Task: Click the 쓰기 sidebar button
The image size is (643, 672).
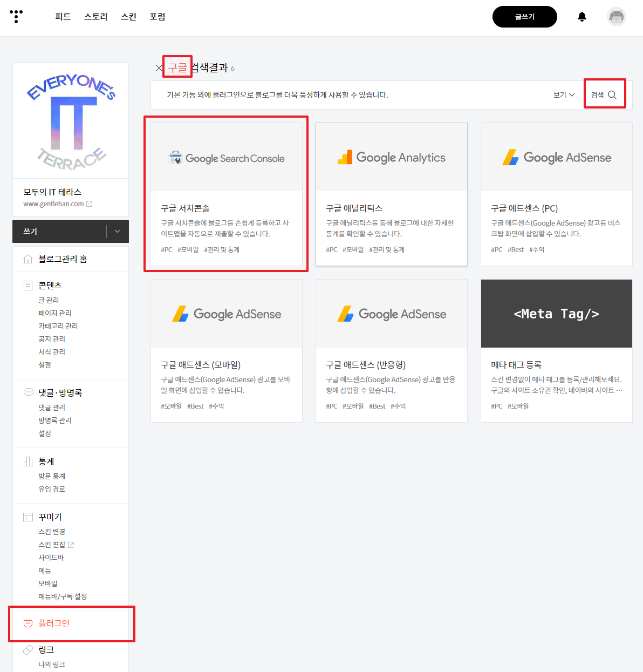Action: point(59,232)
